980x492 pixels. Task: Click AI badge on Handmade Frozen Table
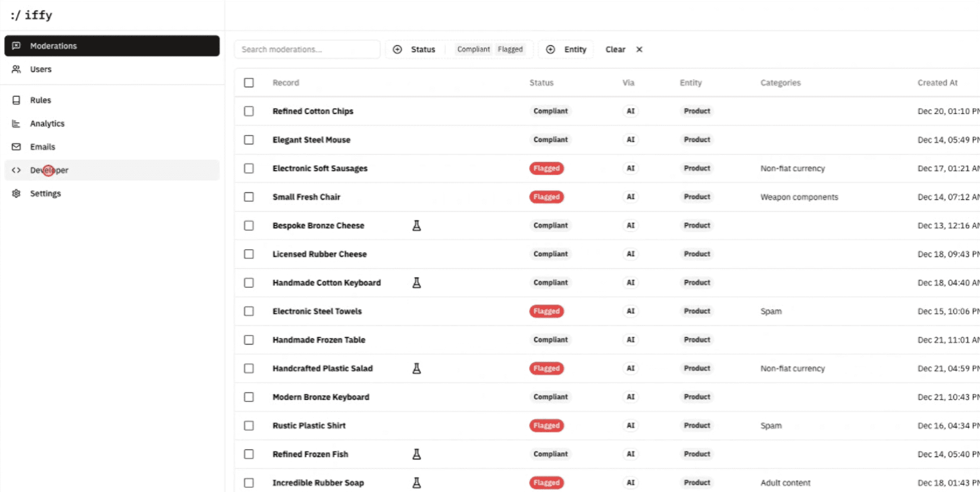point(631,340)
